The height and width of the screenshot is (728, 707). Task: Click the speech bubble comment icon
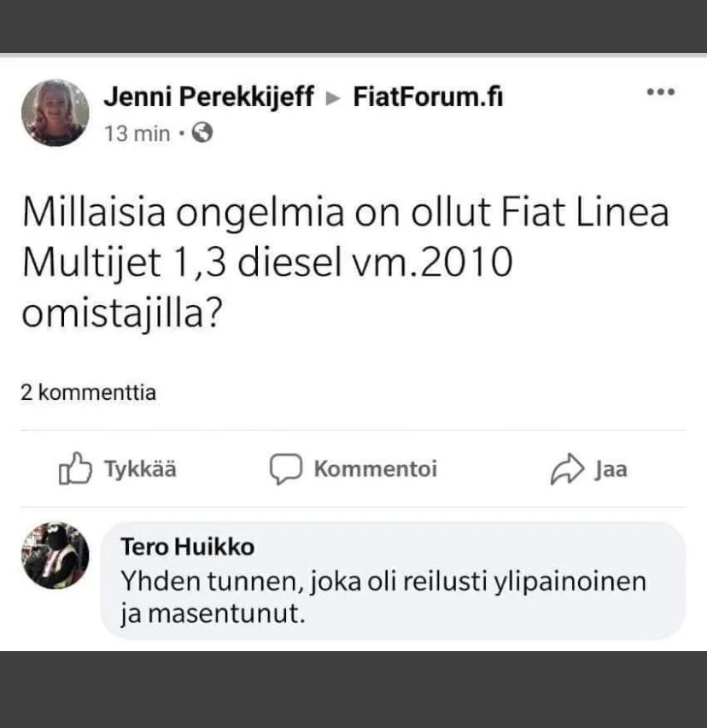pyautogui.click(x=286, y=469)
